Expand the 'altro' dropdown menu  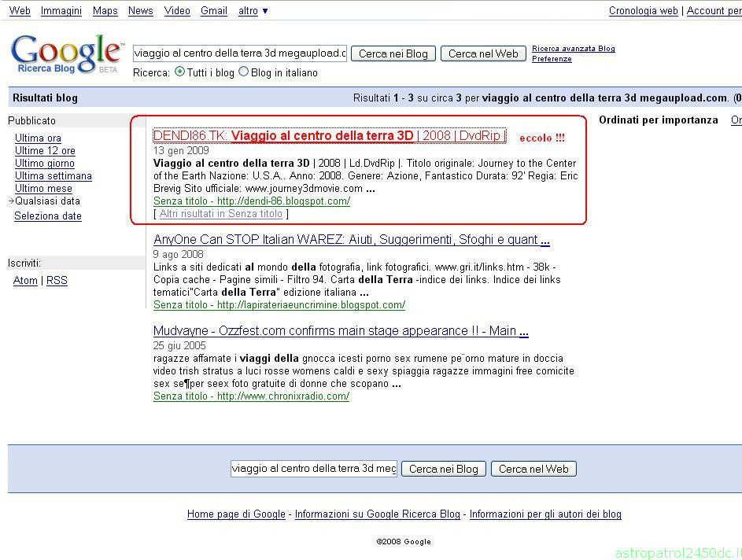tap(253, 10)
